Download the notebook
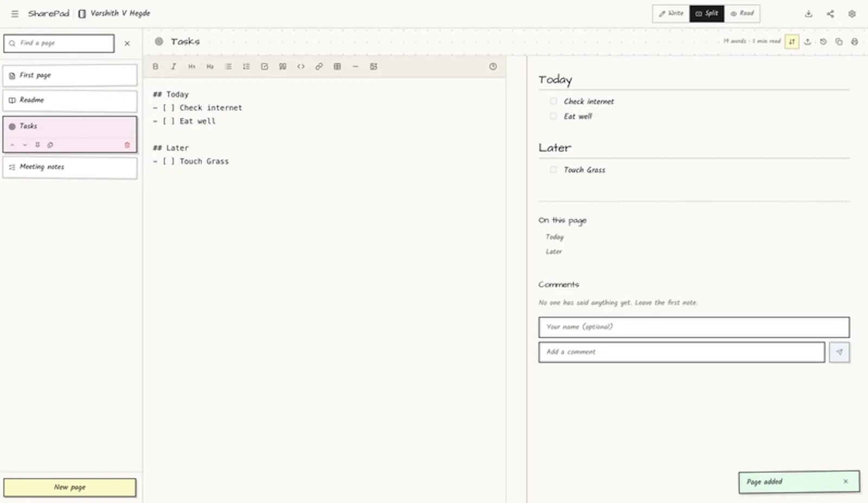This screenshot has width=868, height=503. [x=808, y=14]
